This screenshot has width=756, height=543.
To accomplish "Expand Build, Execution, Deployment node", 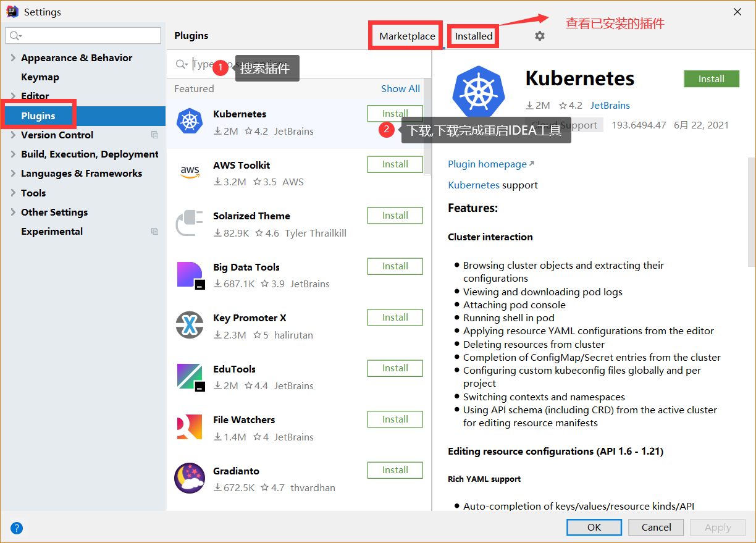I will 13,154.
